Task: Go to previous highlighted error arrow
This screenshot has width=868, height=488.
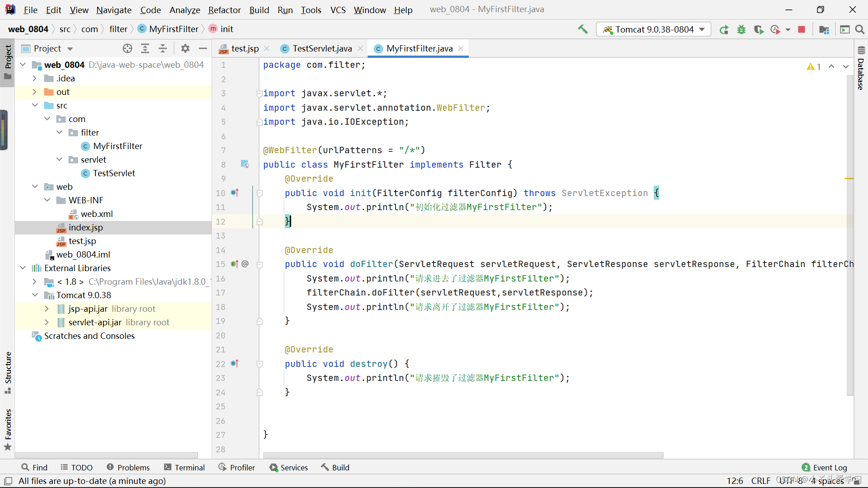Action: point(831,66)
